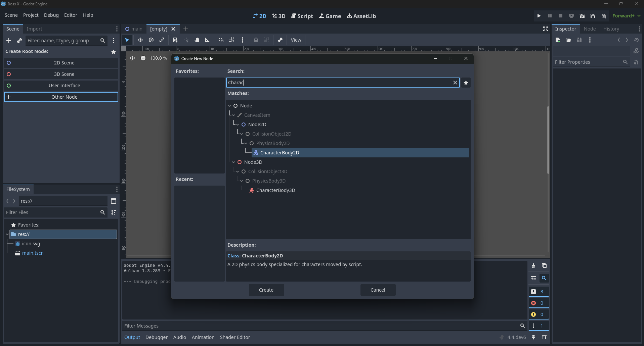Add a new child node plus icon

point(9,41)
